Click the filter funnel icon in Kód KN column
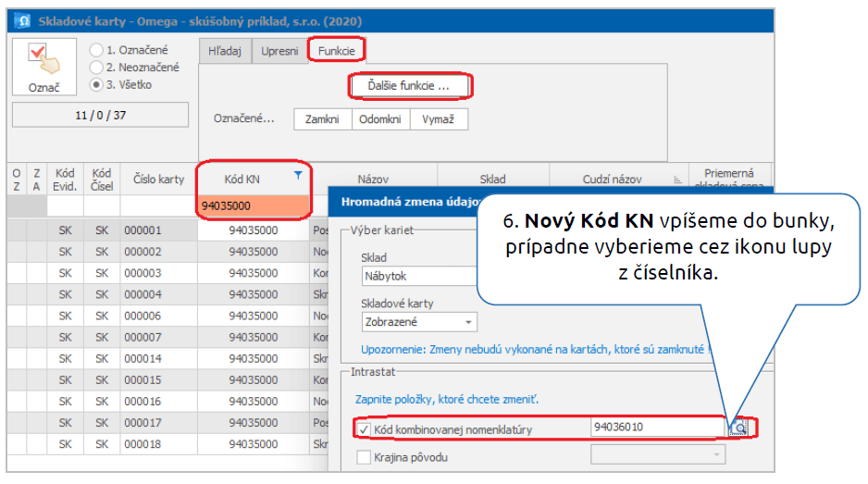 (297, 175)
